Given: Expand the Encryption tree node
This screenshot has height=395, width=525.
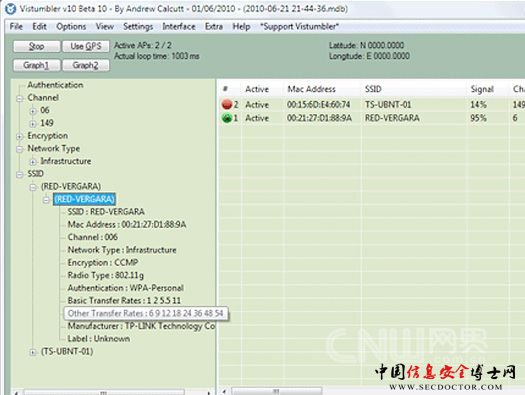Looking at the screenshot, I should point(20,137).
